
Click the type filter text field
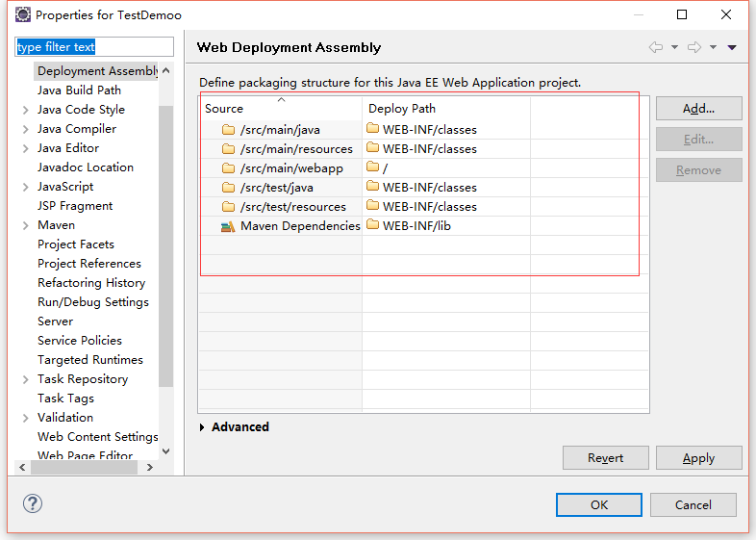pos(94,47)
